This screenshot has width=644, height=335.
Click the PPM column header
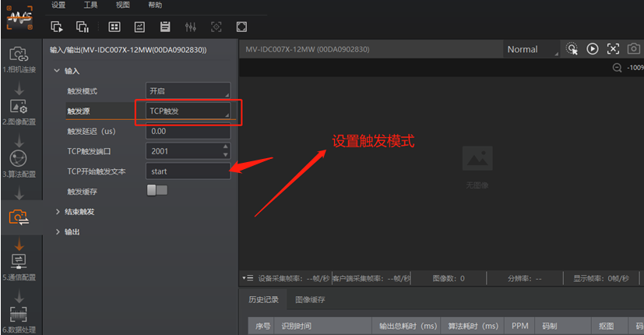[520, 326]
